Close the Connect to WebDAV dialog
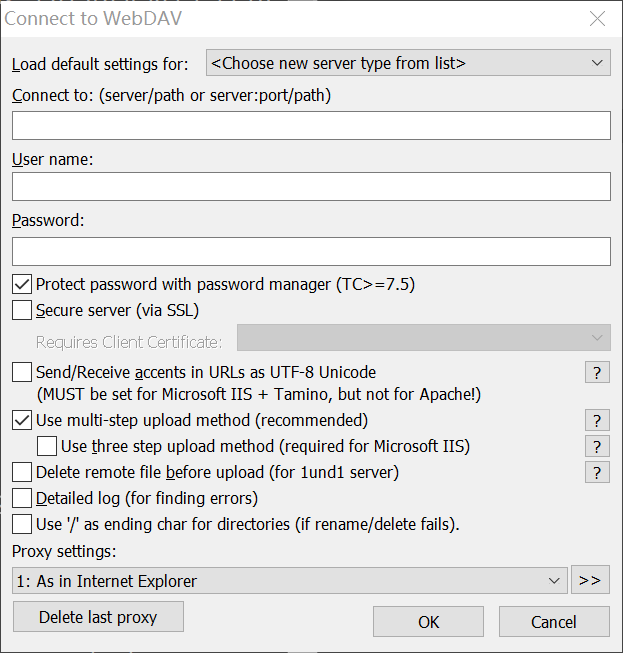This screenshot has width=623, height=653. pyautogui.click(x=597, y=18)
